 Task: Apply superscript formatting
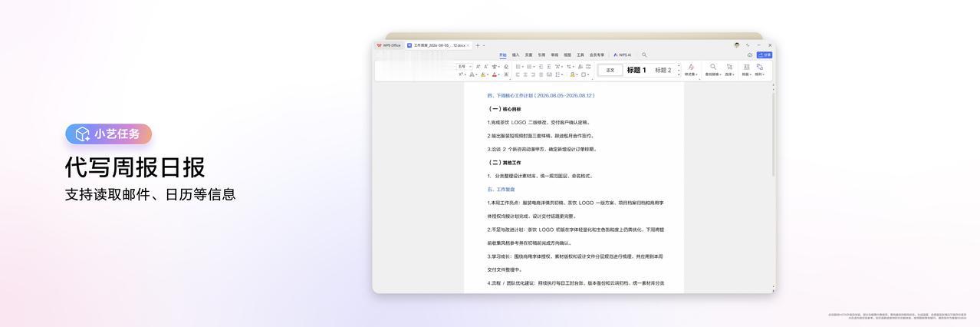pyautogui.click(x=462, y=74)
